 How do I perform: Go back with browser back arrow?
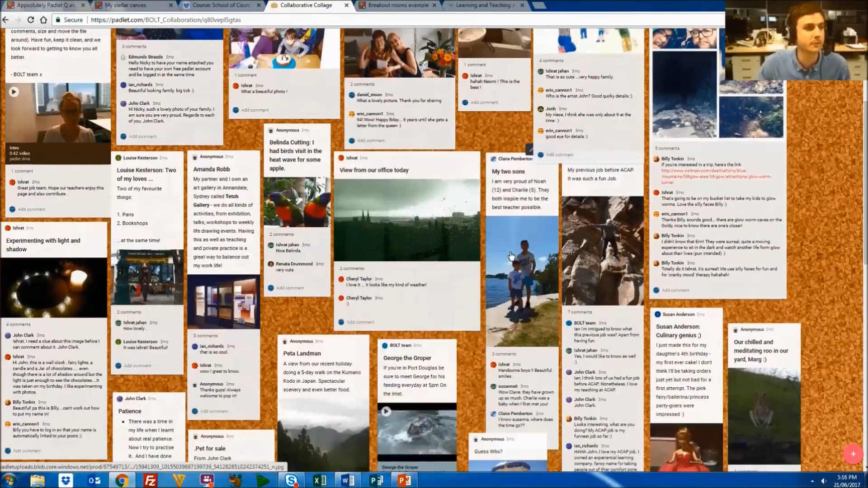coord(5,19)
